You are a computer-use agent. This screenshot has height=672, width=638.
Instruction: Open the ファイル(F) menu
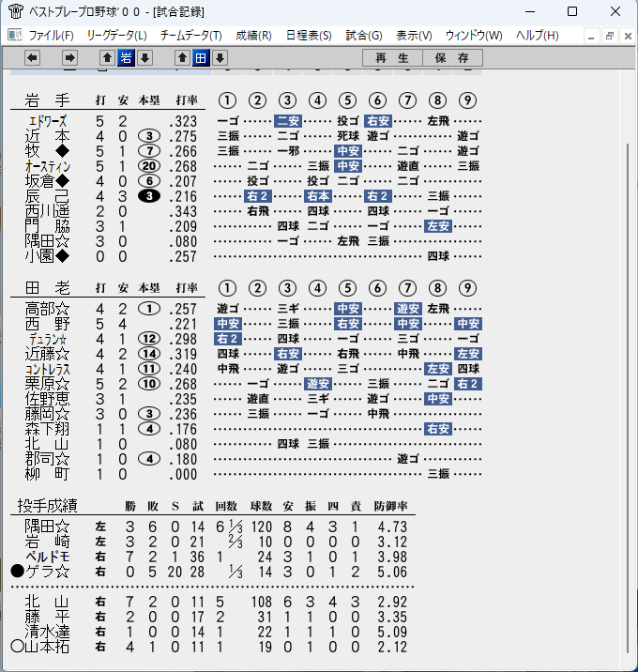tap(51, 35)
